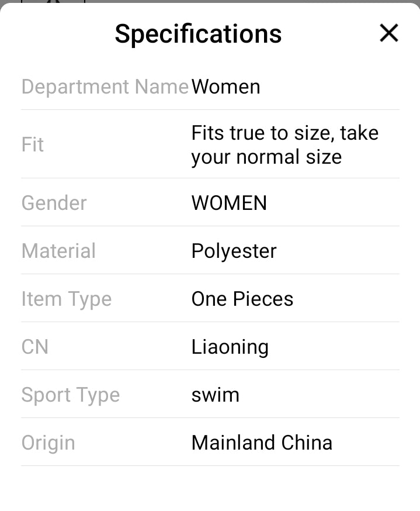The width and height of the screenshot is (420, 511).
Task: Tap the WOMEN gender value
Action: 229,203
